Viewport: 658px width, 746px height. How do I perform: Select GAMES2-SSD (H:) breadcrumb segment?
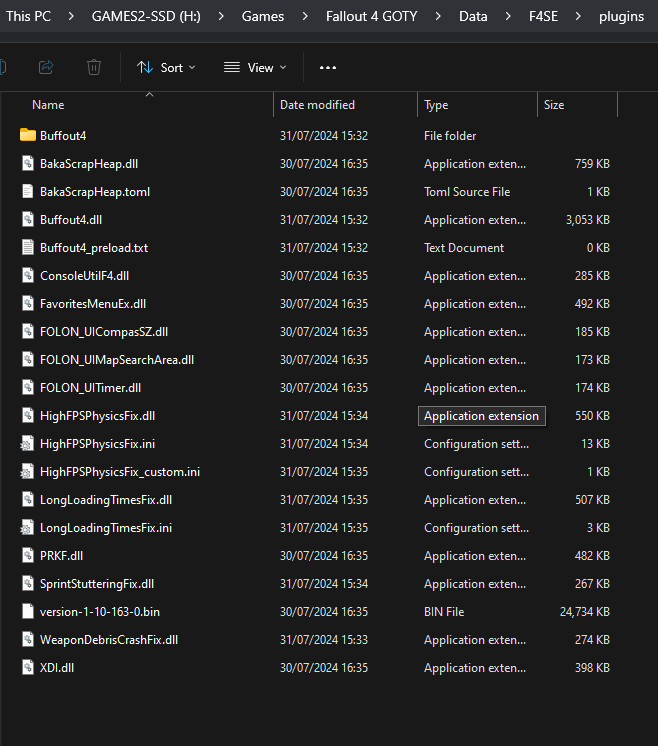click(x=146, y=16)
